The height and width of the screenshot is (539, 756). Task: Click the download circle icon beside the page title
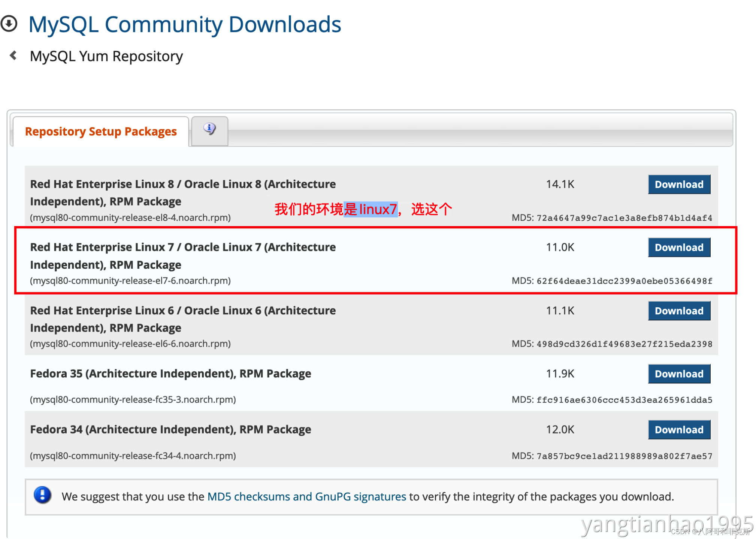click(9, 24)
